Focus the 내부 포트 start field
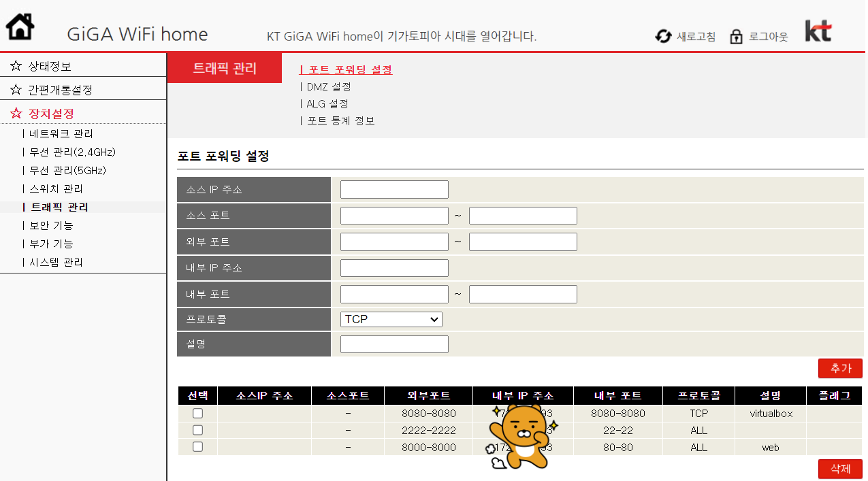 (394, 294)
